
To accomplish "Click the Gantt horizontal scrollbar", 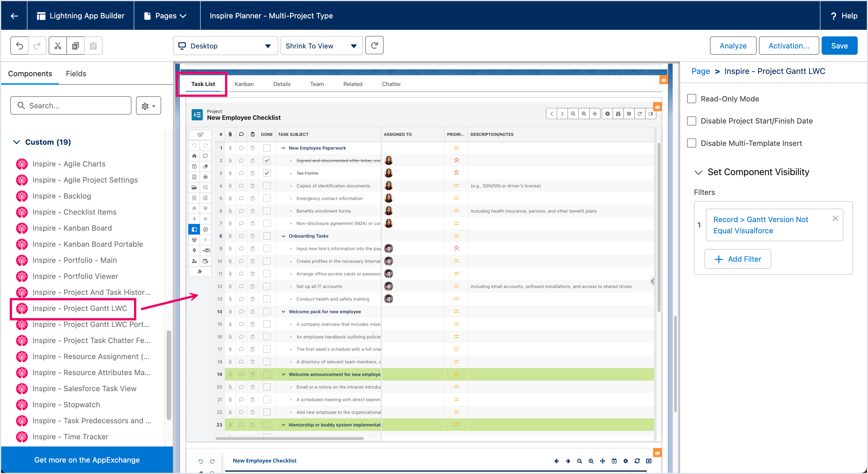I will (289, 438).
